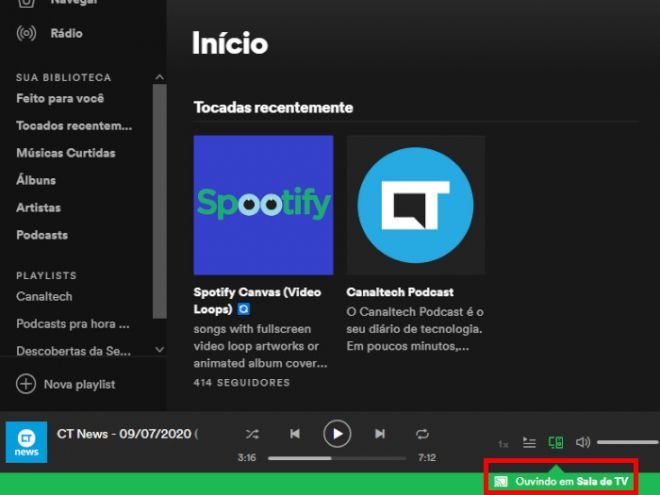This screenshot has height=495, width=660.
Task: Mute with the volume speaker icon
Action: 583,442
